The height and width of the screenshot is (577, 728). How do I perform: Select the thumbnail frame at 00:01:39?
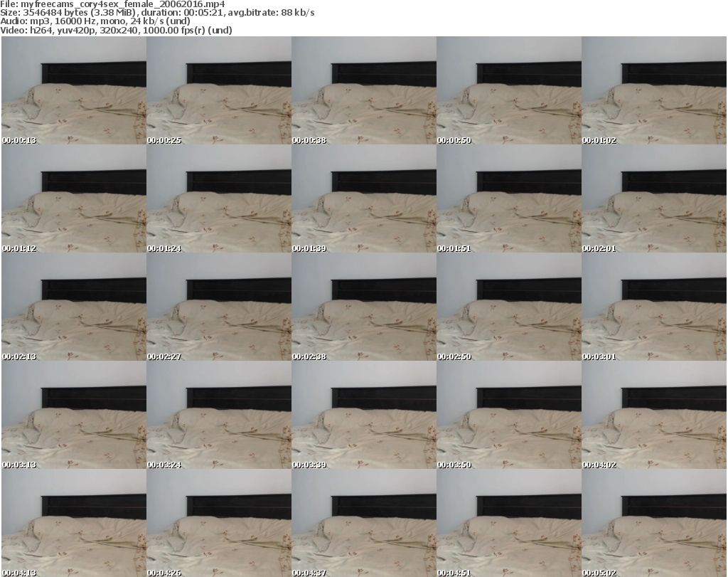364,198
